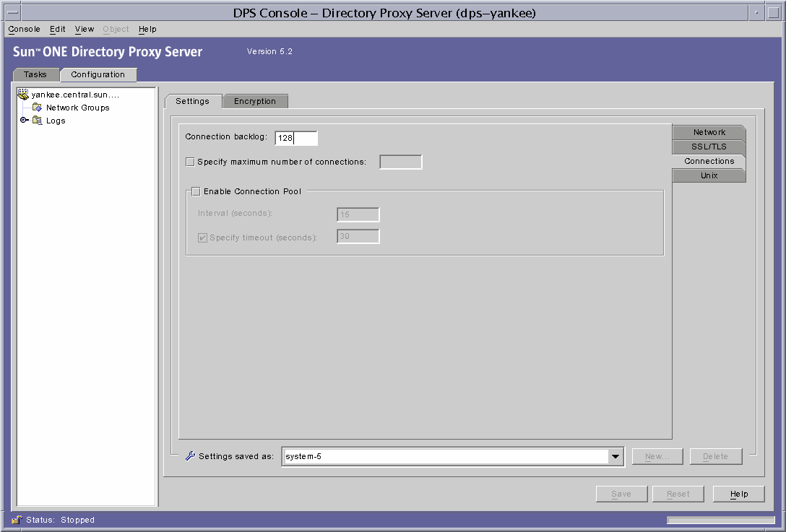The height and width of the screenshot is (532, 786).
Task: Click the Logs folder icon
Action: tap(38, 120)
